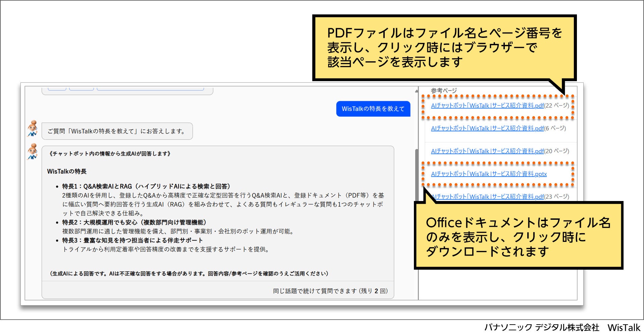Open the サービス紹介資料.pdf link for page 23
Screen dimensions: 644x335
(x=487, y=197)
